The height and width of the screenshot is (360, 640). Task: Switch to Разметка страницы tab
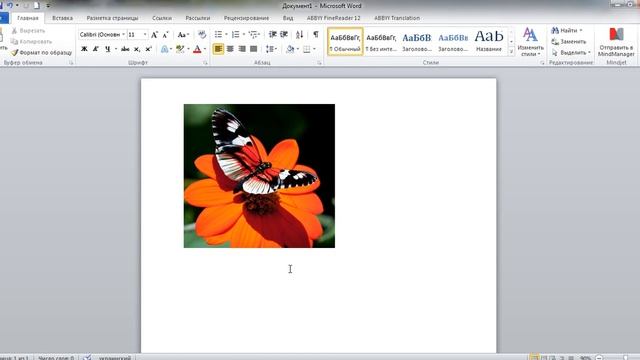112,18
